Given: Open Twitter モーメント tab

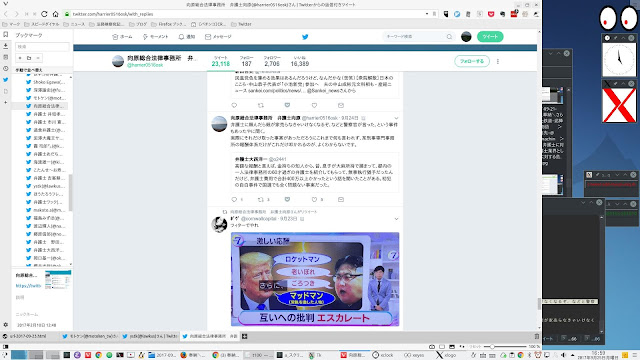Looking at the screenshot, I should [x=155, y=37].
